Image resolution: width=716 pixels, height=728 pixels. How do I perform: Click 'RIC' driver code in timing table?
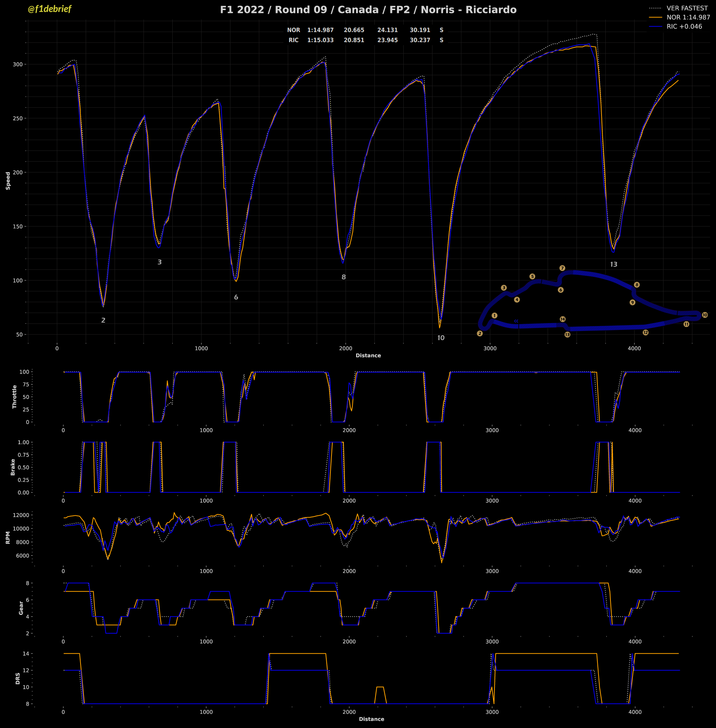[294, 40]
